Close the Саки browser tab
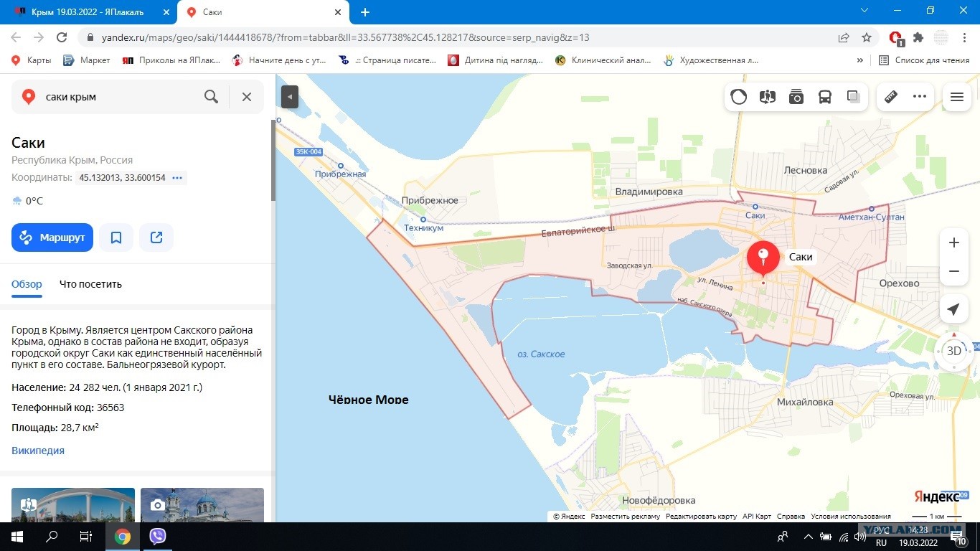 338,12
